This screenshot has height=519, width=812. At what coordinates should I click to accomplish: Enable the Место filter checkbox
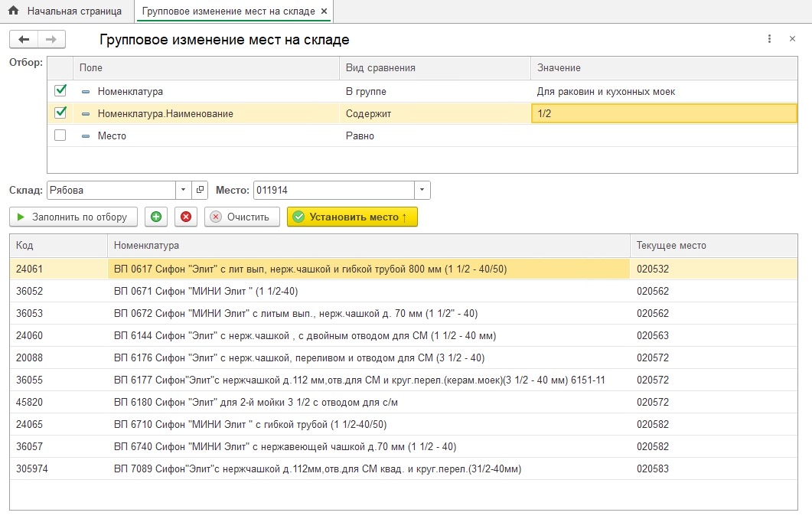point(60,135)
